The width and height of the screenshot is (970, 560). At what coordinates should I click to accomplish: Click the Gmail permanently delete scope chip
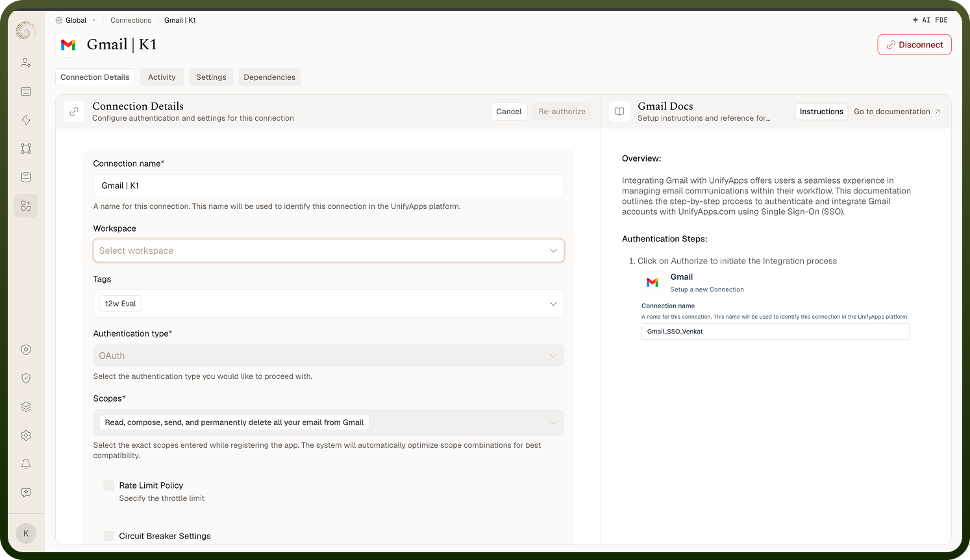point(234,422)
